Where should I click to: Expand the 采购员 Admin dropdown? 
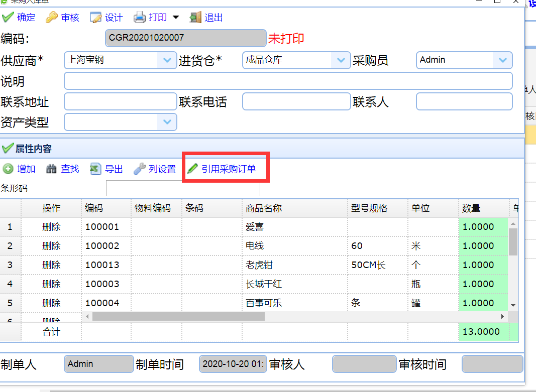click(x=502, y=60)
